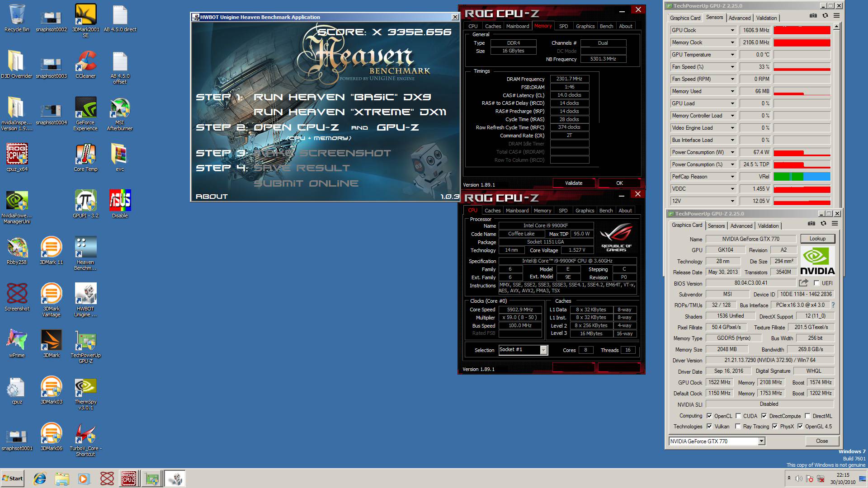
Task: Switch to Advanced tab in GPU-Z Sensors window
Action: 740,18
